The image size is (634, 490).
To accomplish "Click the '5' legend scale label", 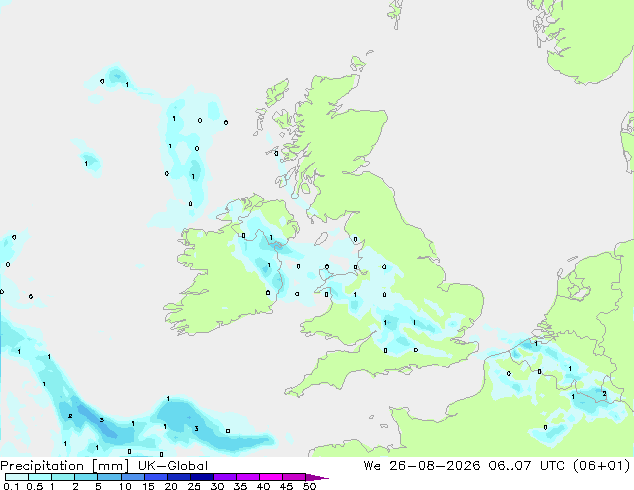I will pyautogui.click(x=98, y=486).
